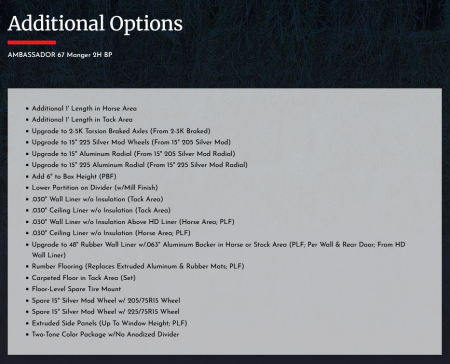Select Wall Liner w/o Insulation (Tack Area)

pyautogui.click(x=97, y=199)
